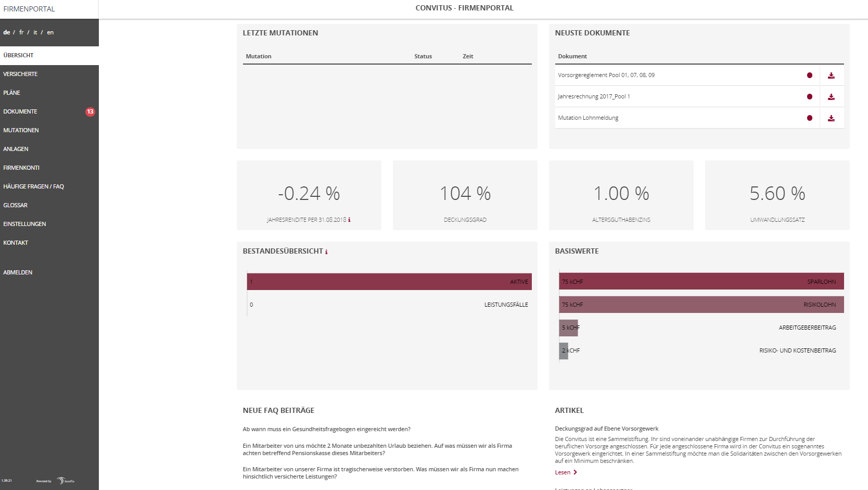Open the Versicherte menu item
Screen dimensions: 868x490
pos(20,74)
